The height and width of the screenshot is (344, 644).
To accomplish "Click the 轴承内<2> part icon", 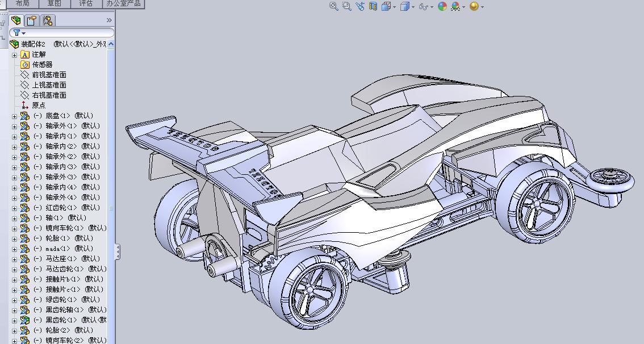I will (25, 146).
